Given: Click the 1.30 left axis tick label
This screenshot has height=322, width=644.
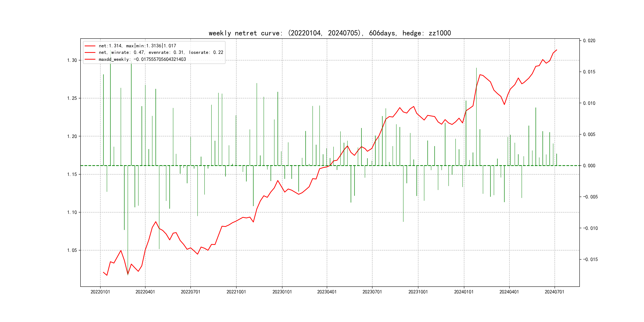Looking at the screenshot, I should [72, 60].
